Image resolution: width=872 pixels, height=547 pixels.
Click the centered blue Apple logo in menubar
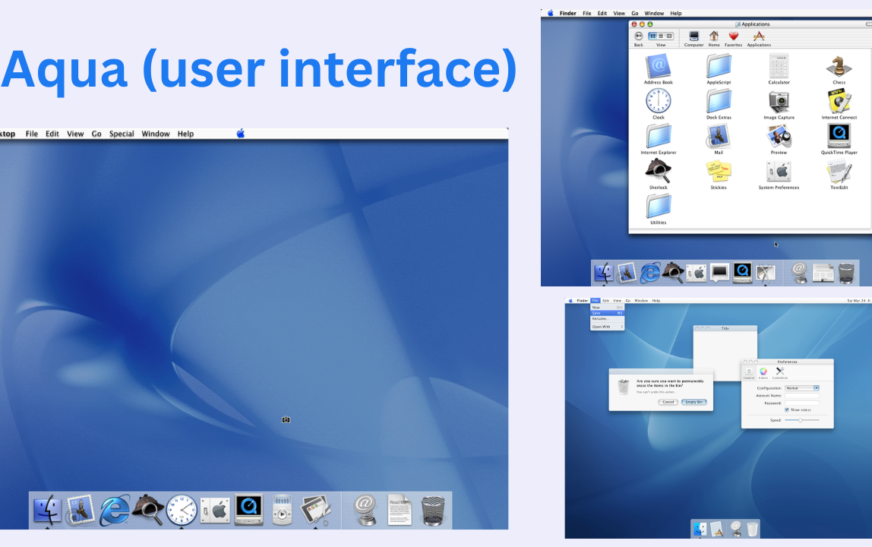pyautogui.click(x=240, y=133)
